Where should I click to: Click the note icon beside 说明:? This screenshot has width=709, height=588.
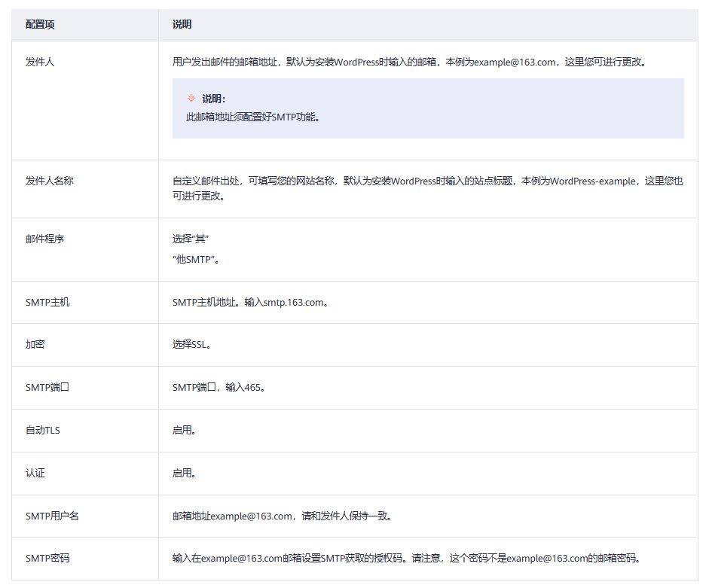click(191, 98)
